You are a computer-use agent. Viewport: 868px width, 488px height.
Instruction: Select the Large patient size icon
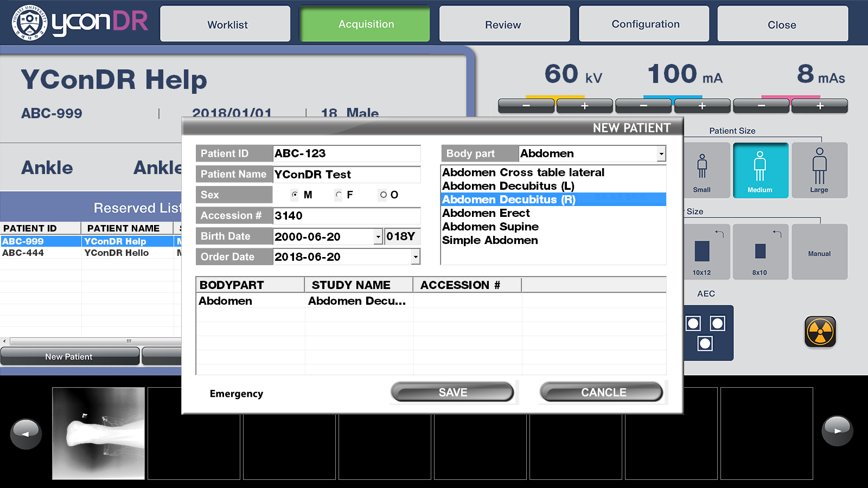point(819,170)
